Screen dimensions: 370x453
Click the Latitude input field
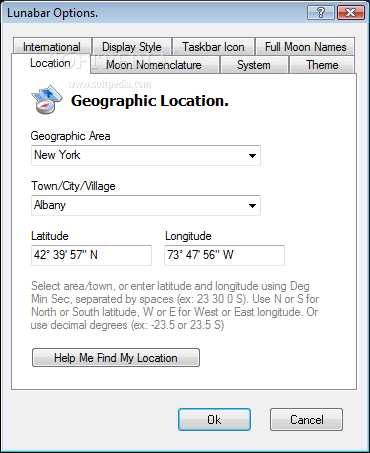(91, 255)
